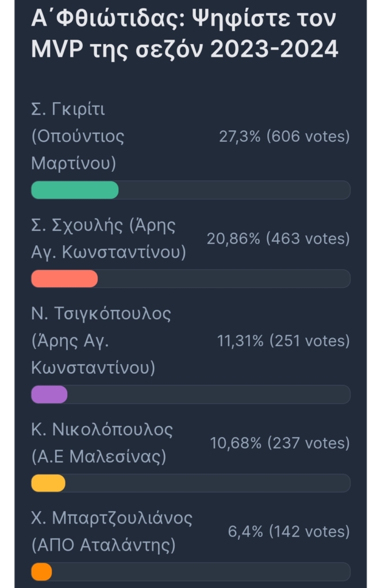Click the empty track of Νικολόπουλος's bar

coord(208,483)
